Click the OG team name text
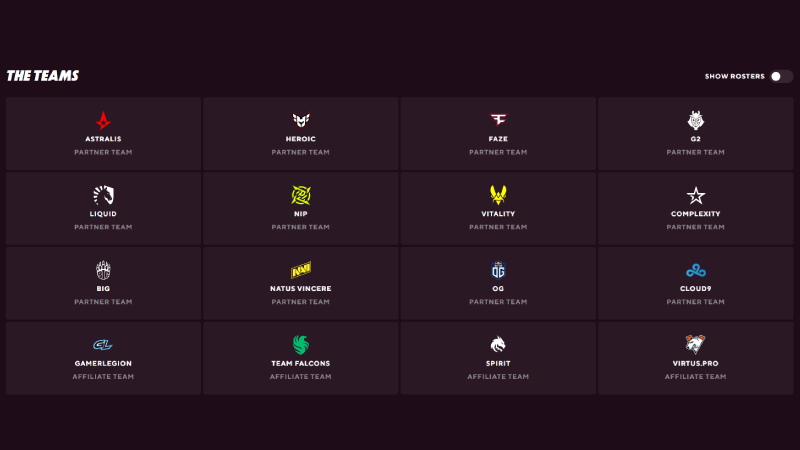The image size is (800, 450). click(498, 288)
